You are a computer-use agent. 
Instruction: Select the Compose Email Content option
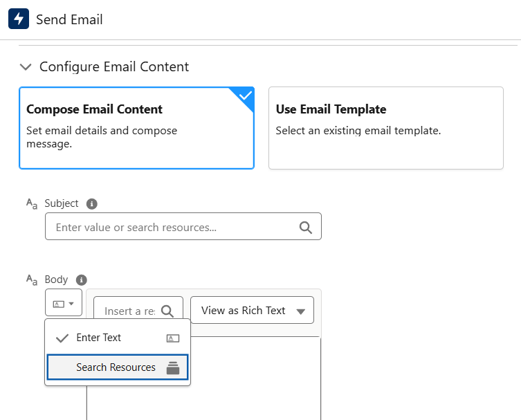pos(136,128)
